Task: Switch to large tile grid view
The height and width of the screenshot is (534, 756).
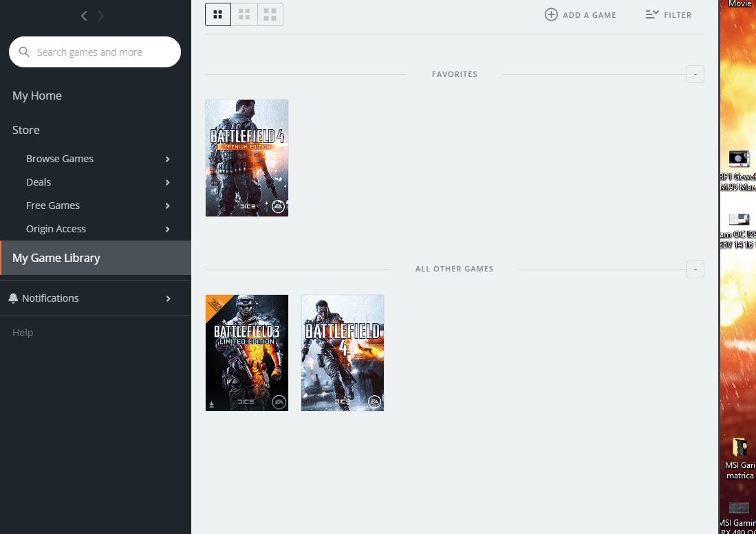Action: [x=270, y=14]
